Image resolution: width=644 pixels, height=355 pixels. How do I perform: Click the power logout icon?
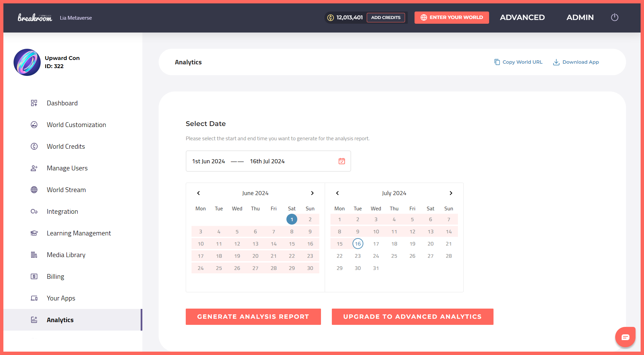615,17
